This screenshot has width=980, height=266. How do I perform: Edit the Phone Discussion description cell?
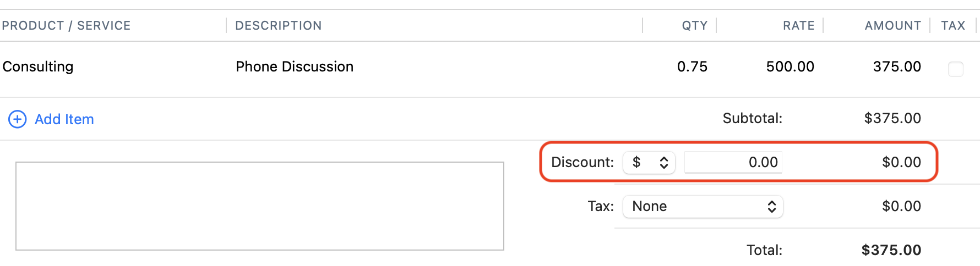pos(295,67)
